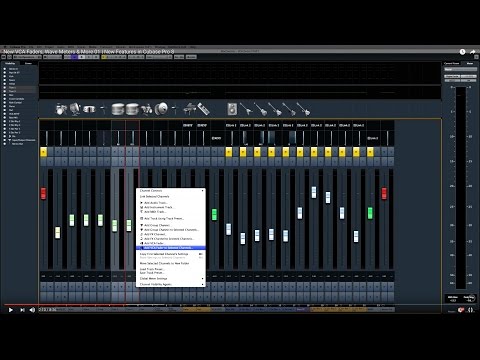Click the cymbal track picture

(162, 108)
